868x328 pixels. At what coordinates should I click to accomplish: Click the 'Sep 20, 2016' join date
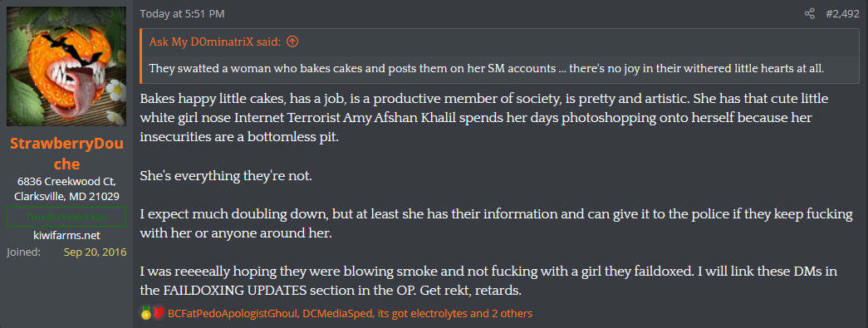(x=95, y=252)
